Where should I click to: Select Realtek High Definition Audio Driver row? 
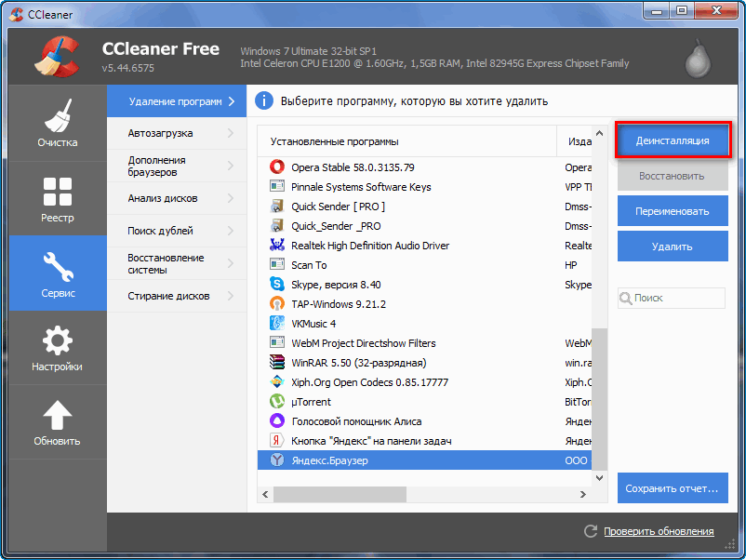tap(424, 245)
